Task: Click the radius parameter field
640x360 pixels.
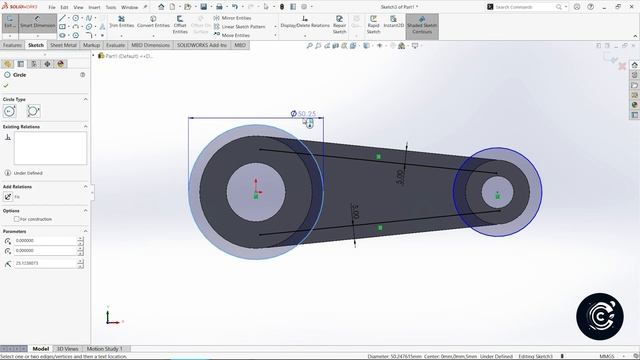Action: pos(45,263)
